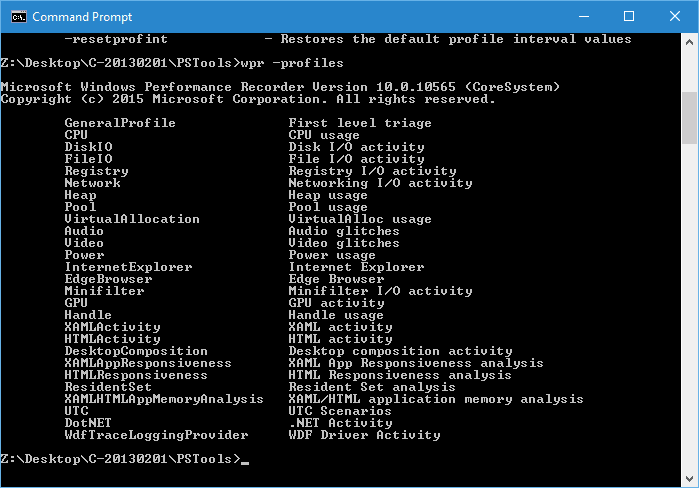Minimize the Command Prompt window
Viewport: 699px width, 488px height.
click(582, 16)
